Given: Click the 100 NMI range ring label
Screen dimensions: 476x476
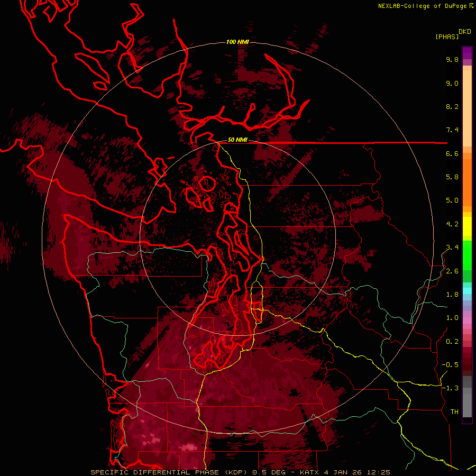Looking at the screenshot, I should click(x=237, y=42).
